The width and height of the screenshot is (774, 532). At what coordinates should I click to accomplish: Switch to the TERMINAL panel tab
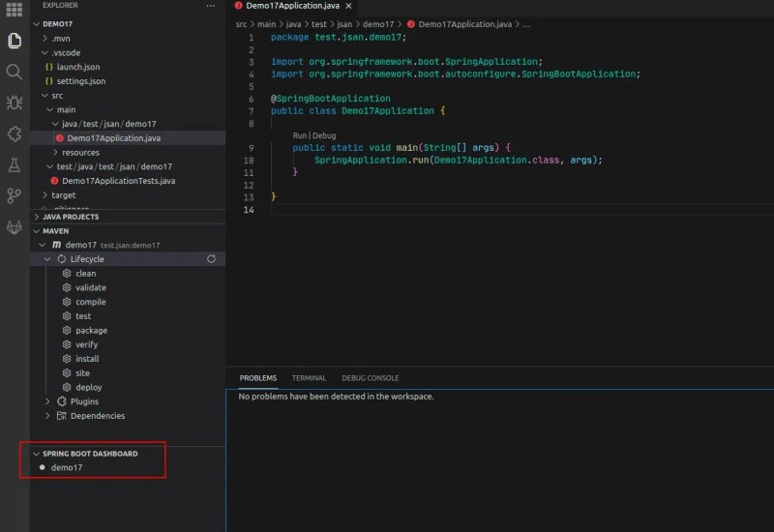click(309, 378)
